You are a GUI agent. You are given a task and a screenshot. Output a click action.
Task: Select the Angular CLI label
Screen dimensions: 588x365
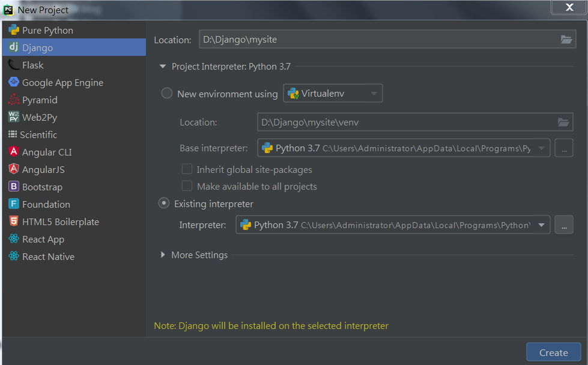pyautogui.click(x=47, y=152)
